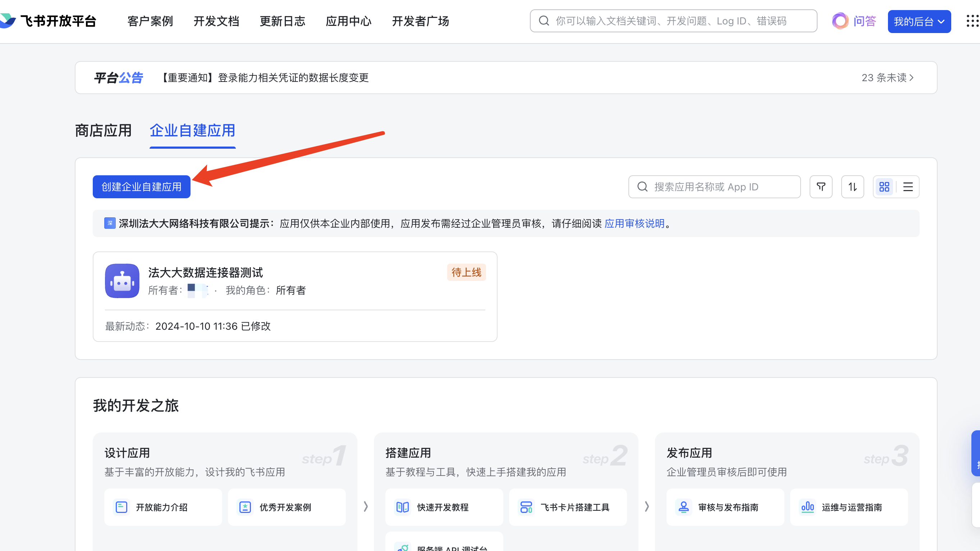Image resolution: width=980 pixels, height=551 pixels.
Task: Open the 优秀开发案例 card
Action: (x=287, y=507)
